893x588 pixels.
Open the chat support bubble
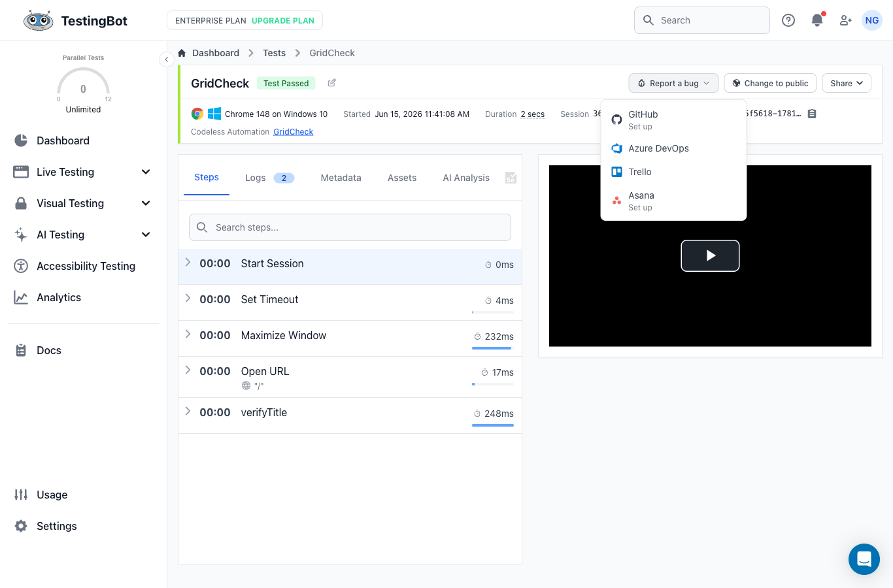[x=864, y=559]
